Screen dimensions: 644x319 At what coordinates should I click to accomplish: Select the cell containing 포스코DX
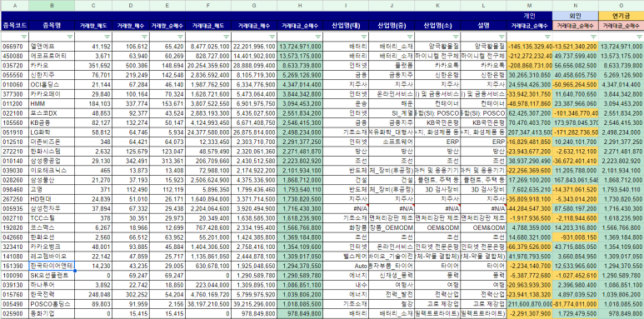pyautogui.click(x=52, y=113)
